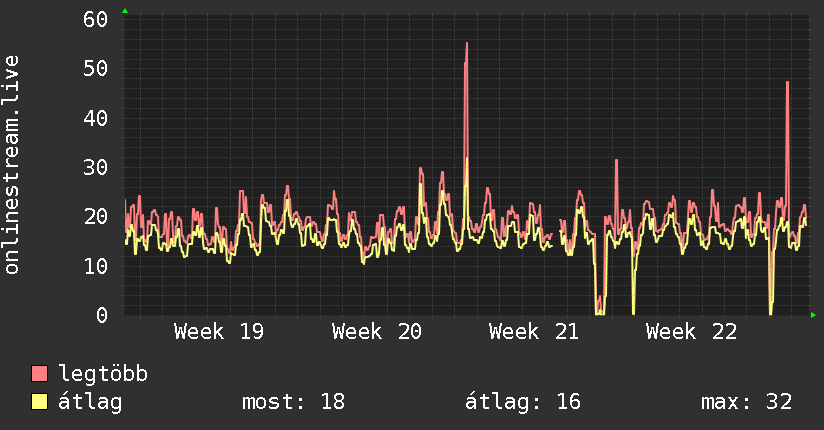Click the Week 19 axis label

tap(219, 332)
